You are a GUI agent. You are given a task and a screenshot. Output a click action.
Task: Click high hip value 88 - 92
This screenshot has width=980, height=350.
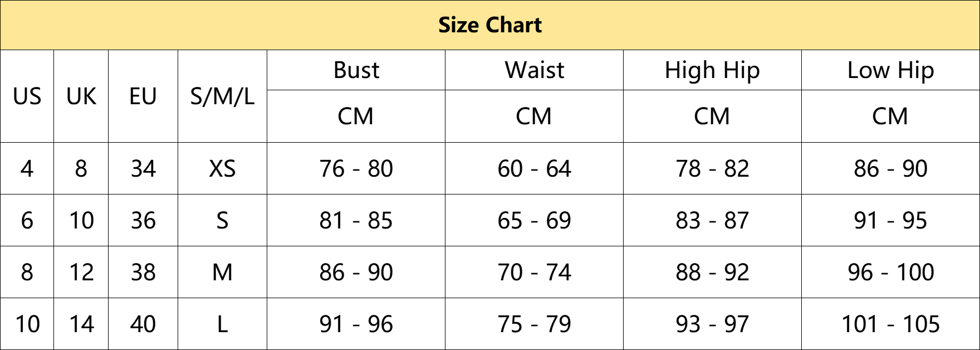coord(712,272)
